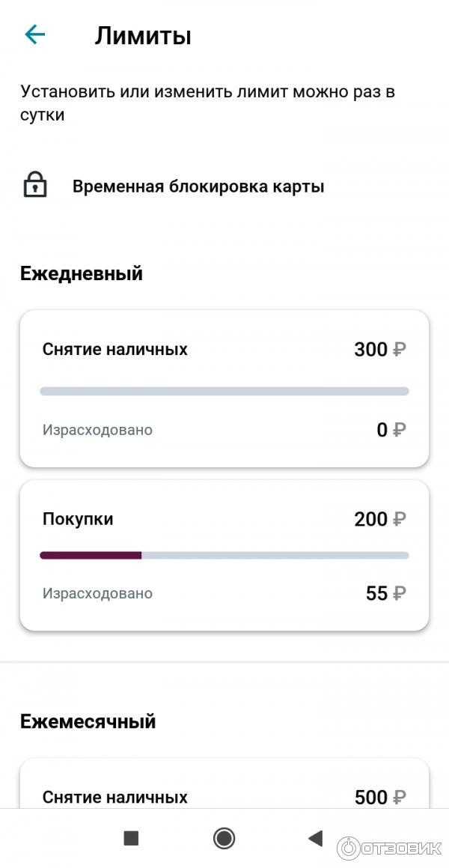Screen dimensions: 449x868
Task: Click the daily purchases progress bar
Action: (224, 555)
